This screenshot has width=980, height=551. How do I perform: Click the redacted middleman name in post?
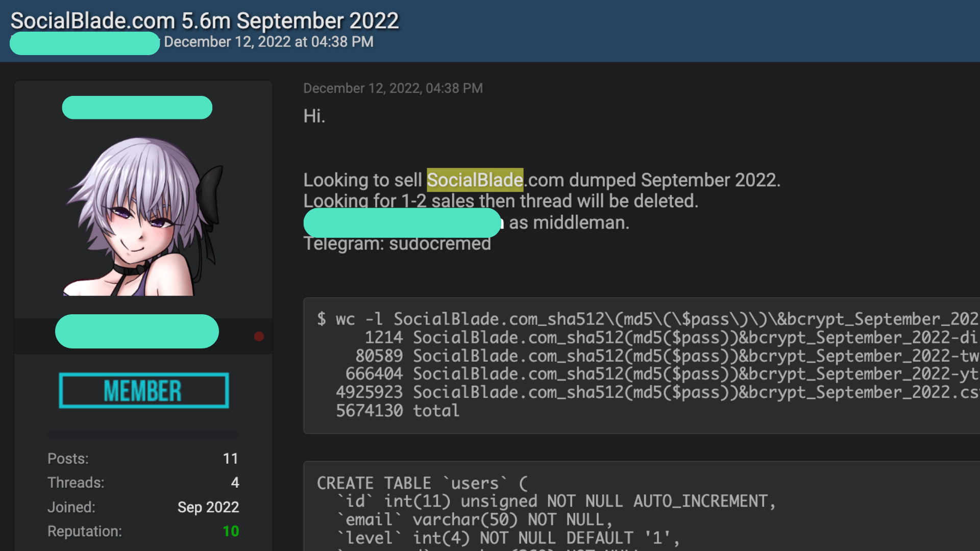click(402, 222)
